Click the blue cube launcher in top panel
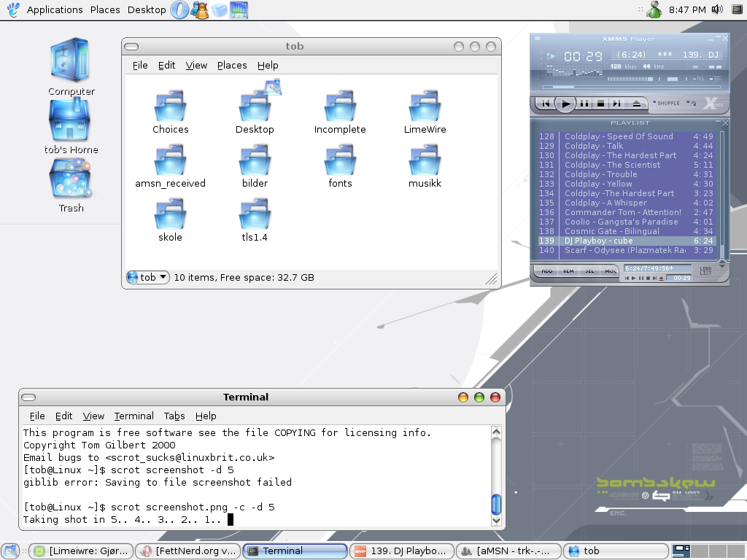This screenshot has height=560, width=747. tap(219, 9)
